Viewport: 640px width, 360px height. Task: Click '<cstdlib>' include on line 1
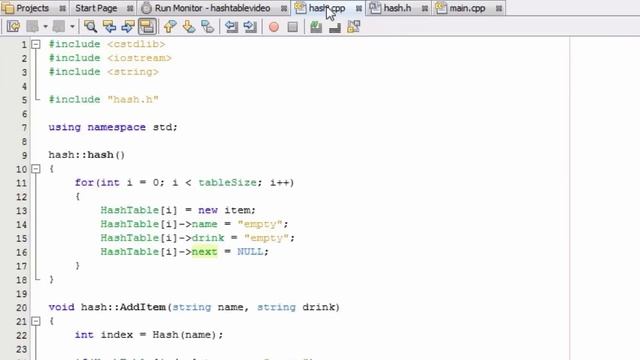(x=136, y=44)
